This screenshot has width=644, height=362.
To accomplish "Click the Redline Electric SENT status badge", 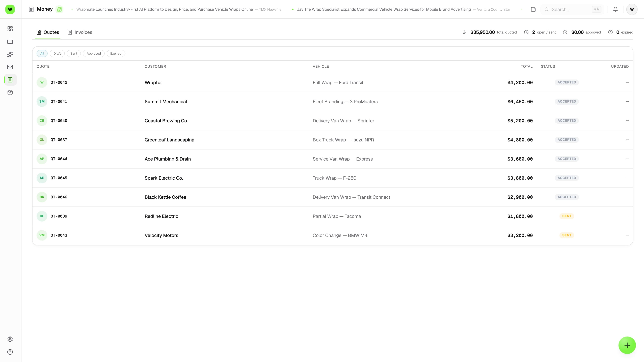I will coord(567,216).
